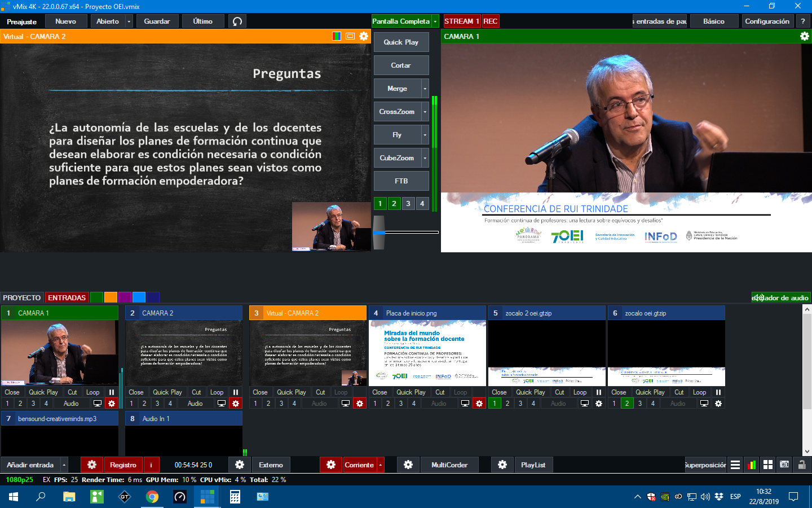Open the Chrome icon in the taskbar
812x508 pixels.
152,497
